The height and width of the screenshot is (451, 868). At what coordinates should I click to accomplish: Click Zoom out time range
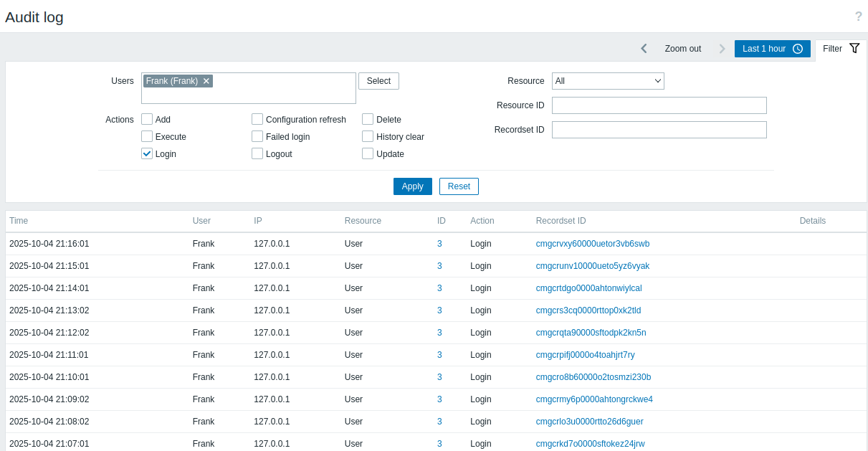[x=682, y=49]
